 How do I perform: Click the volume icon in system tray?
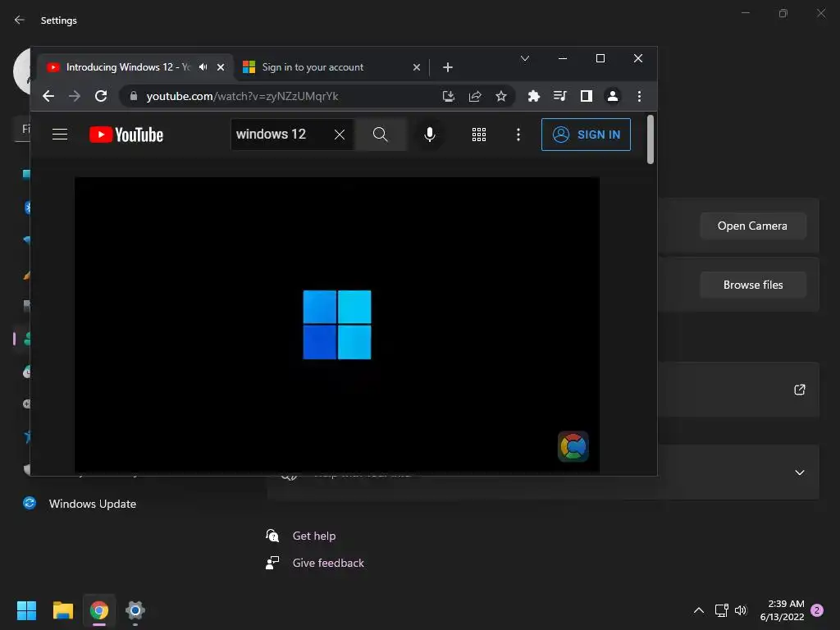(741, 610)
